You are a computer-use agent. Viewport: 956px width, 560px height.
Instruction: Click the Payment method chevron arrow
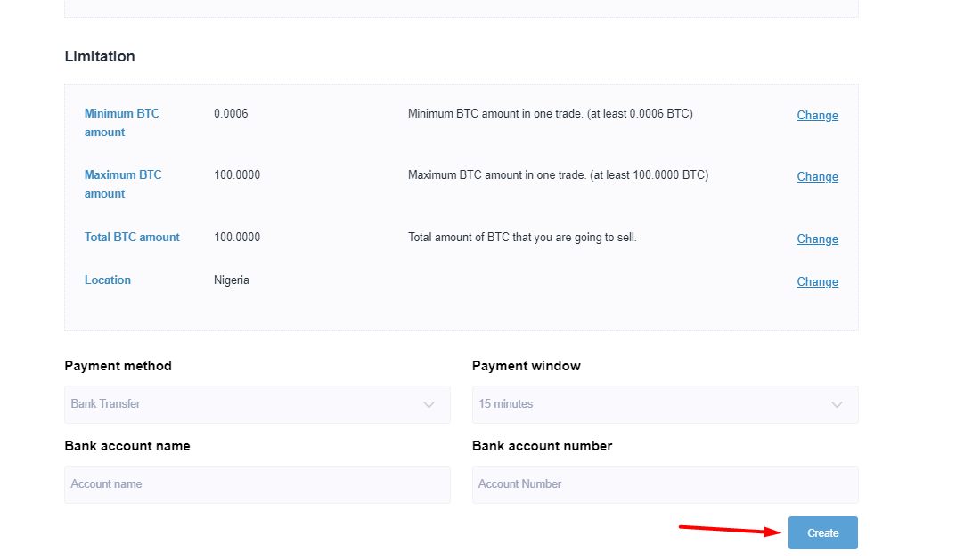coord(429,404)
